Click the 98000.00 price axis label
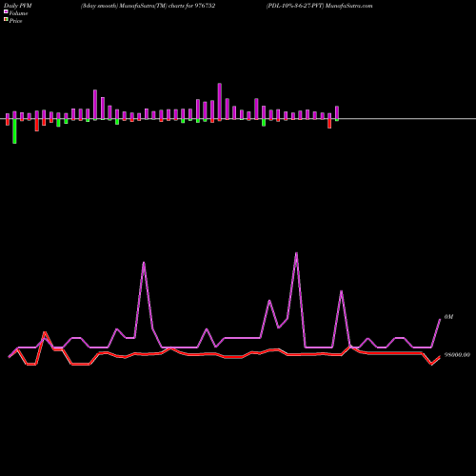Viewport: 476px width, 476px height. click(457, 355)
